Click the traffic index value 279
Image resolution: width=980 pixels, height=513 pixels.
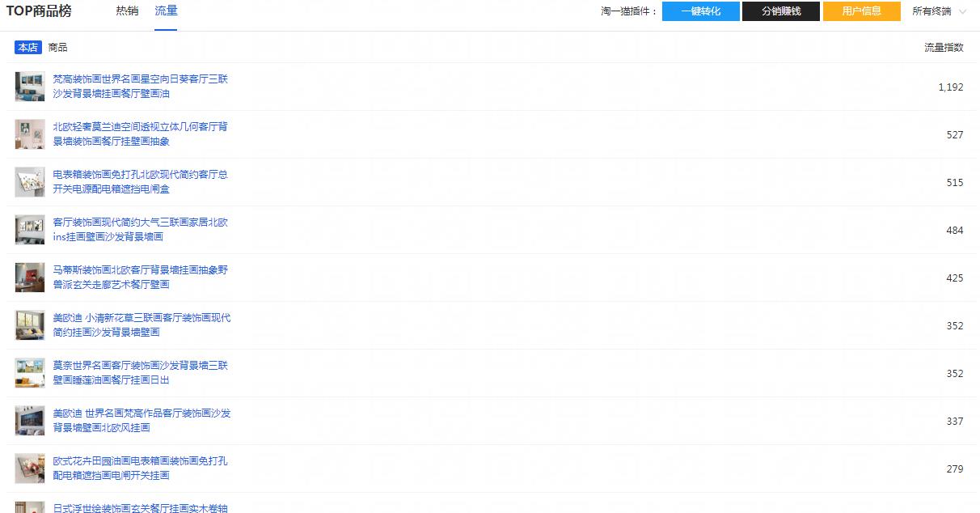[955, 469]
